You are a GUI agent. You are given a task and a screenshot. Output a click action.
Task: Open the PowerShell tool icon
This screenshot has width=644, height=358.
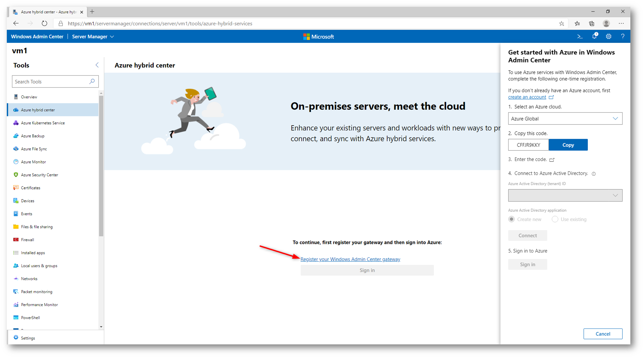point(16,317)
